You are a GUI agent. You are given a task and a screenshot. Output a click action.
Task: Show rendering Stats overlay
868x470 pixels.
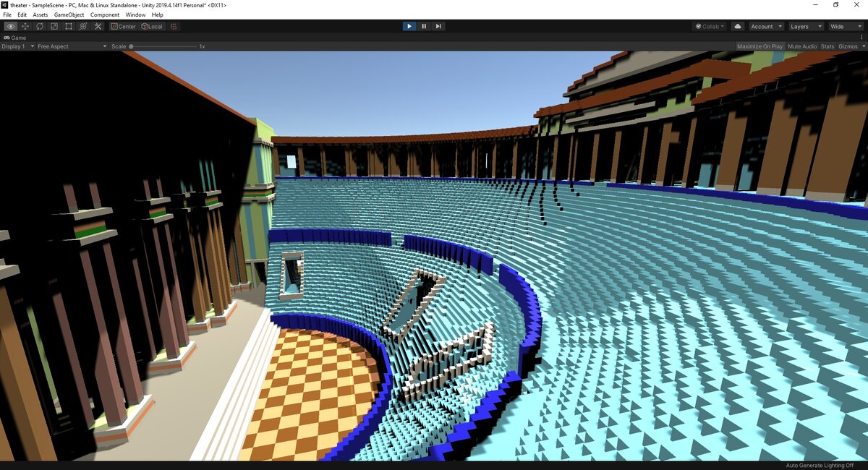827,46
